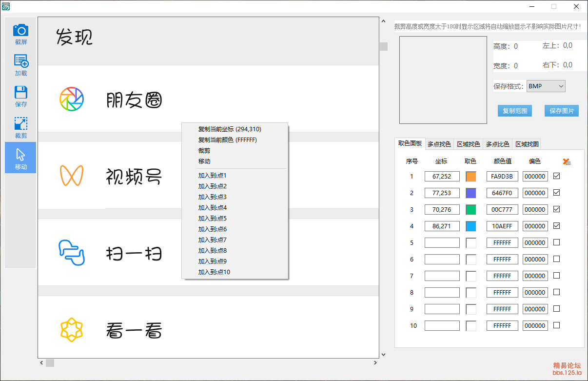Uncheck the checkbox for row 3
This screenshot has width=588, height=381.
[x=556, y=209]
